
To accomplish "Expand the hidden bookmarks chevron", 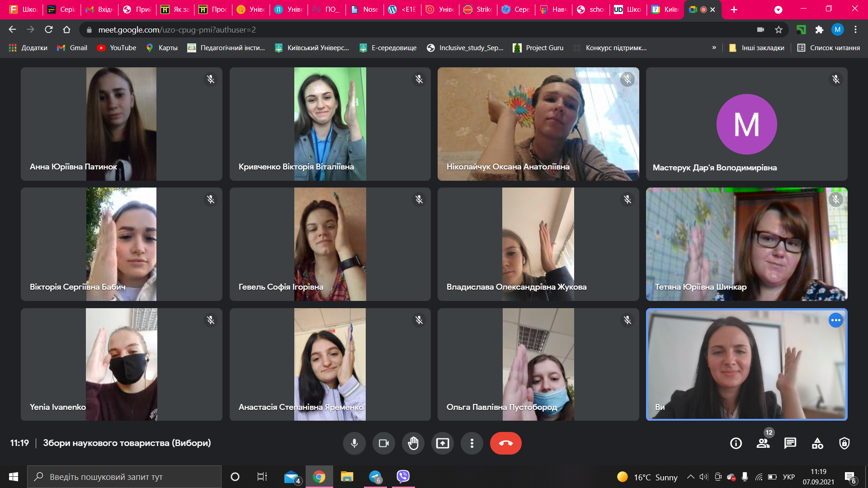I will pos(714,48).
